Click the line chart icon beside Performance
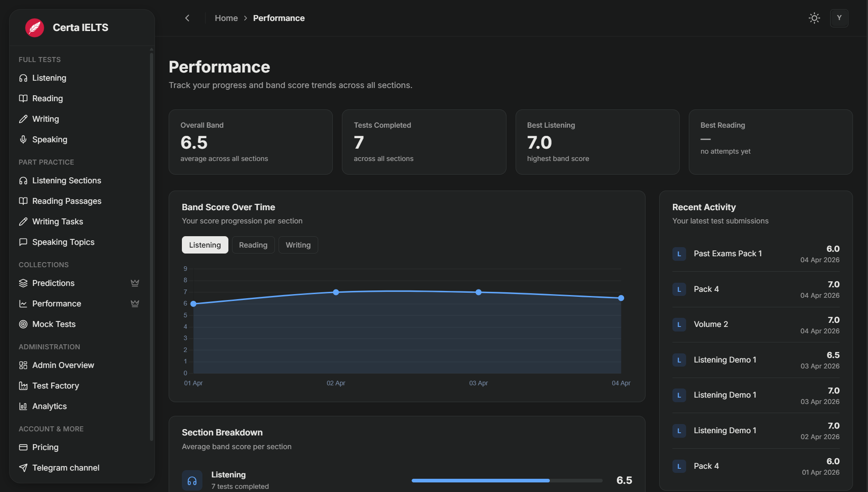Viewport: 868px width, 492px height. coord(23,304)
